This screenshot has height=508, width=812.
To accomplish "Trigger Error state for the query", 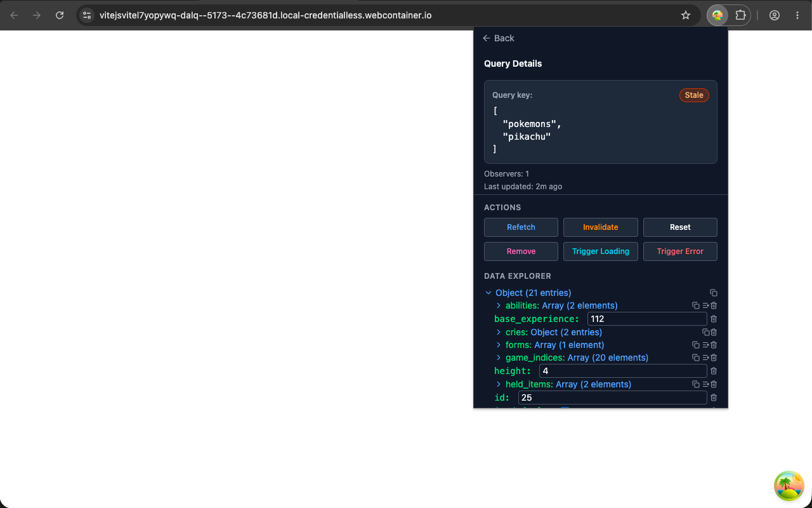I will [680, 251].
